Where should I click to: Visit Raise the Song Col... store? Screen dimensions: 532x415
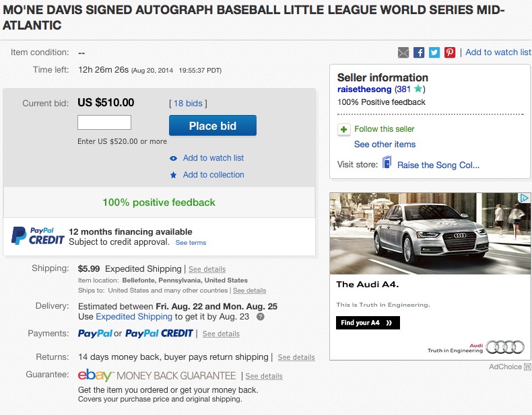click(438, 165)
